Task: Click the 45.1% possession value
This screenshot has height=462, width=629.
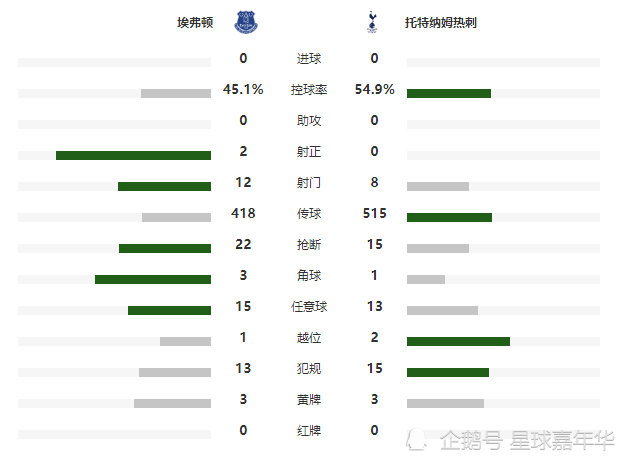Action: coord(243,89)
